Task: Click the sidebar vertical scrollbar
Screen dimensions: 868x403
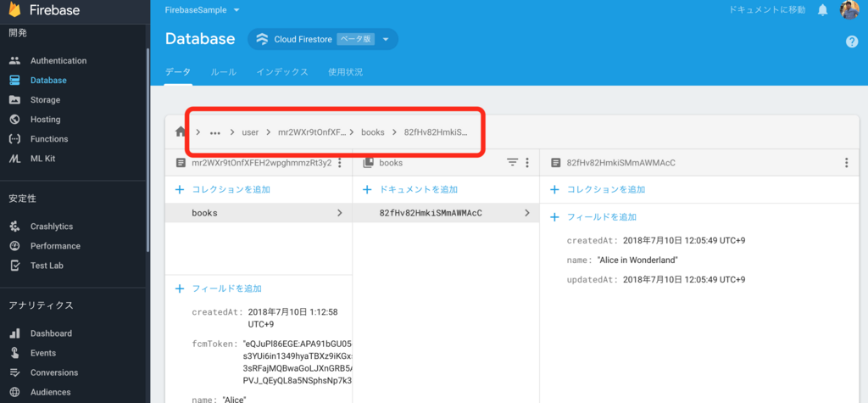Action: pos(147,149)
